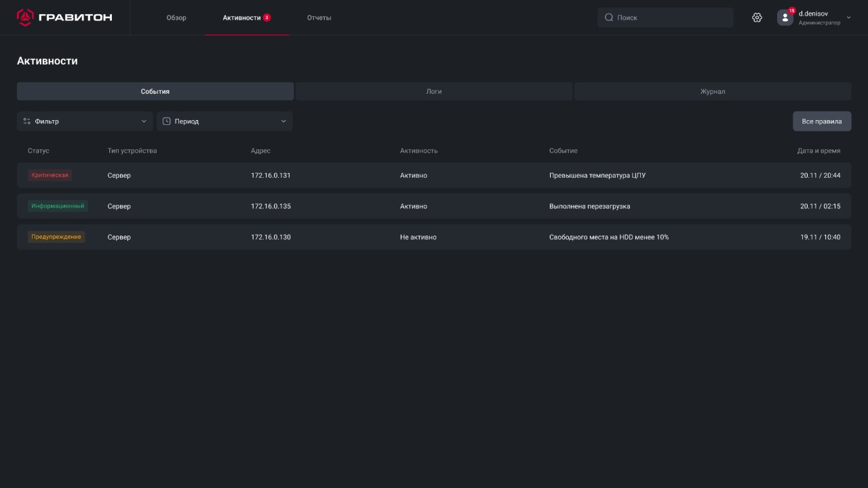Click the user avatar icon

(785, 18)
